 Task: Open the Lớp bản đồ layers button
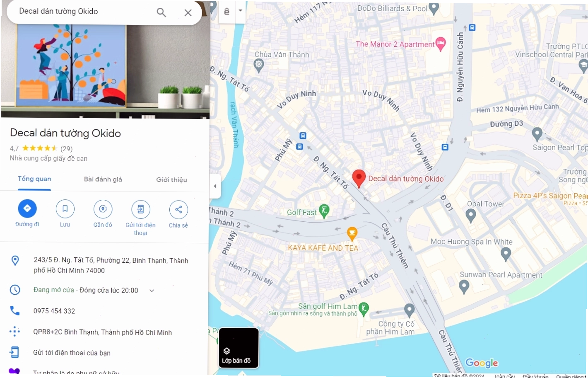[239, 348]
